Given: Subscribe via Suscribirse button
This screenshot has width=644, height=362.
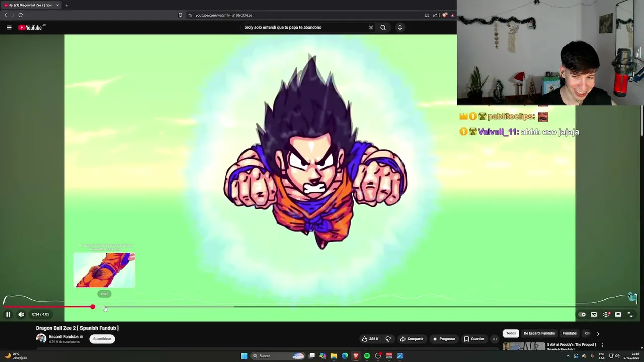Looking at the screenshot, I should (x=102, y=339).
